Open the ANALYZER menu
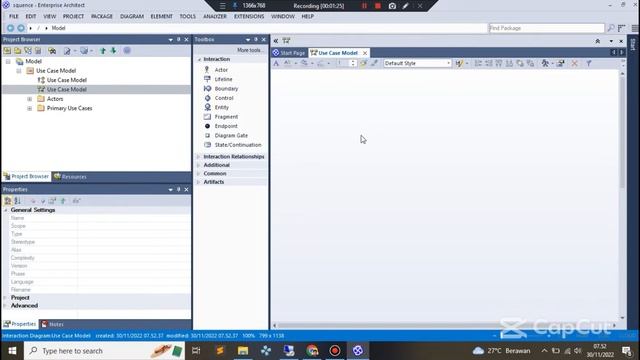The image size is (640, 360). (215, 16)
